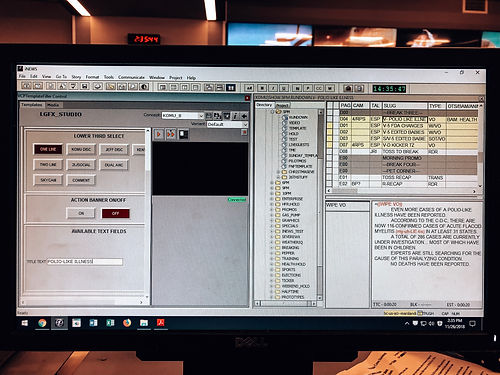Expand the BREAKING folder
Viewport: 500px width, 375px height.
272,248
